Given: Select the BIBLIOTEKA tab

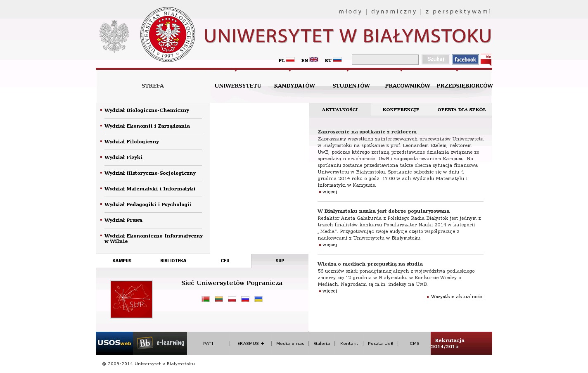Looking at the screenshot, I should [x=173, y=261].
